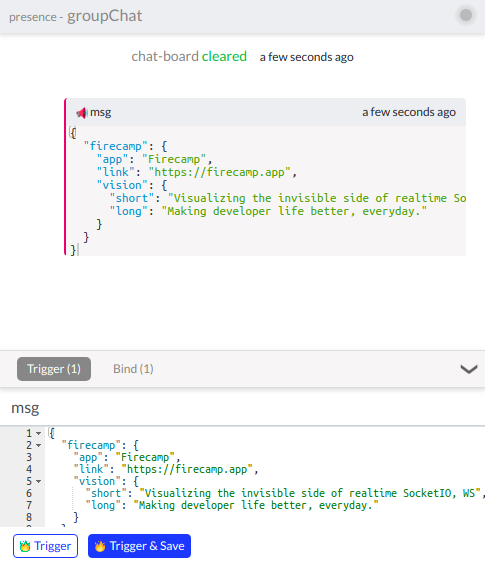
Task: Click the Trigger & Save button
Action: point(139,546)
